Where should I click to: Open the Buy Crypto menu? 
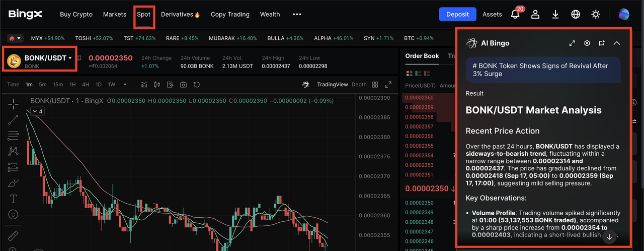(x=76, y=14)
